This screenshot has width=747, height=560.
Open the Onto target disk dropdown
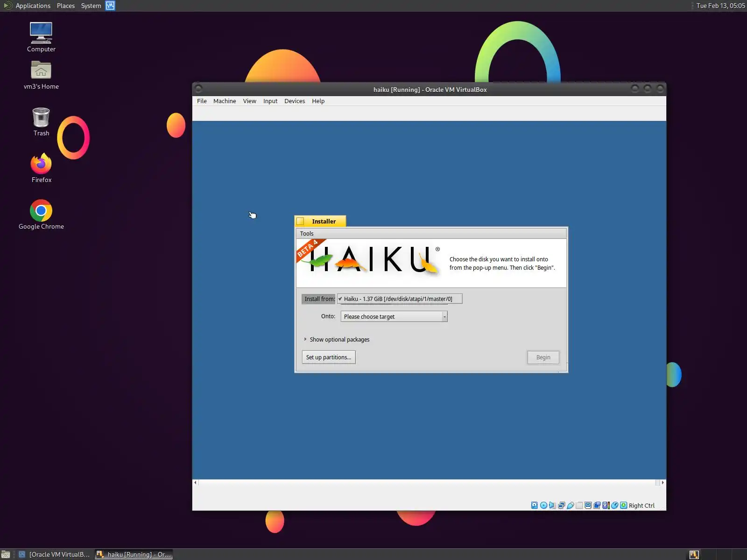[394, 316]
